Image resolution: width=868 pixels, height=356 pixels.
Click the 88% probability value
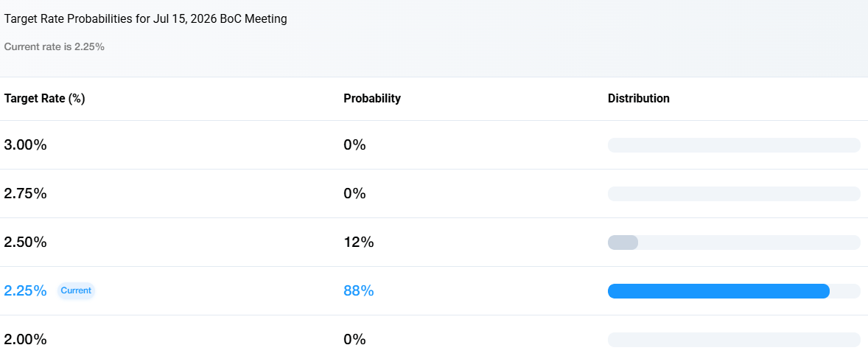pos(359,290)
